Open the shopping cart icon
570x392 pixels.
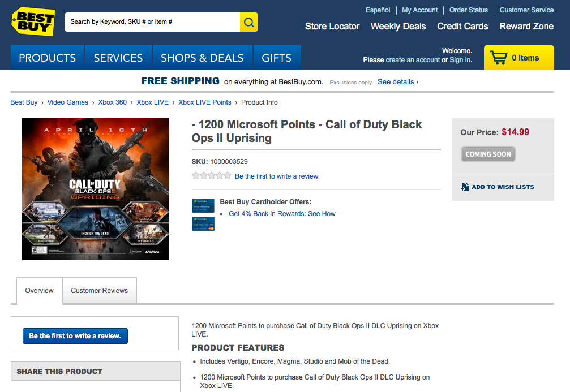pyautogui.click(x=498, y=58)
